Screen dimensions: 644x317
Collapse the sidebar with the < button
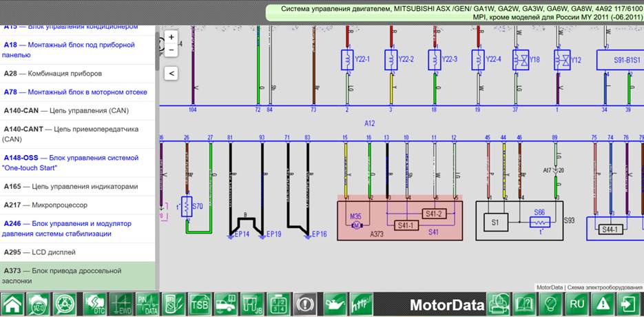point(172,74)
